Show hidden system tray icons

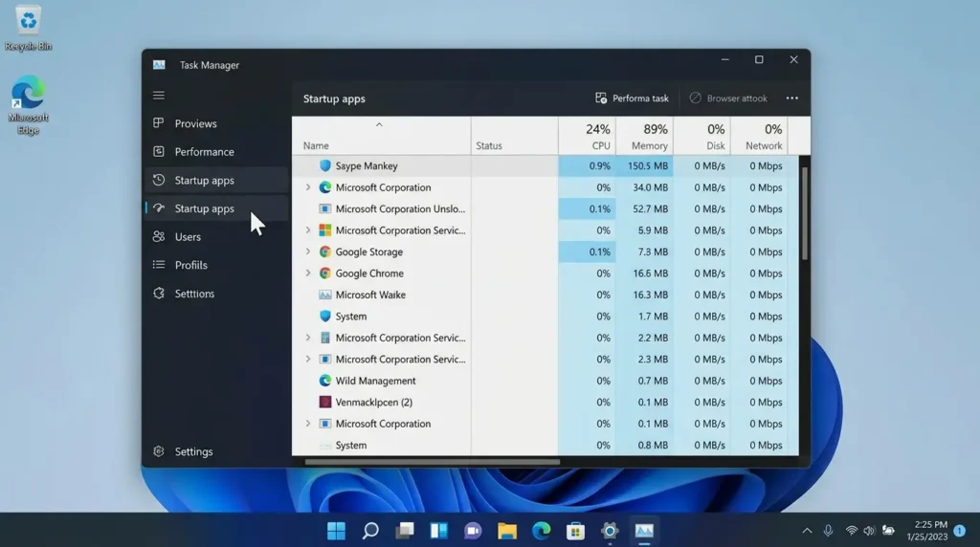coord(807,531)
